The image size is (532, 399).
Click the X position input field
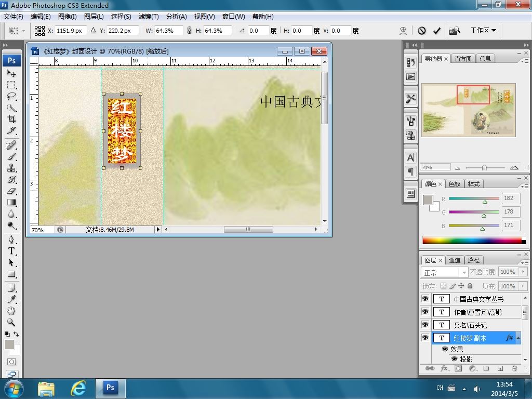(71, 31)
